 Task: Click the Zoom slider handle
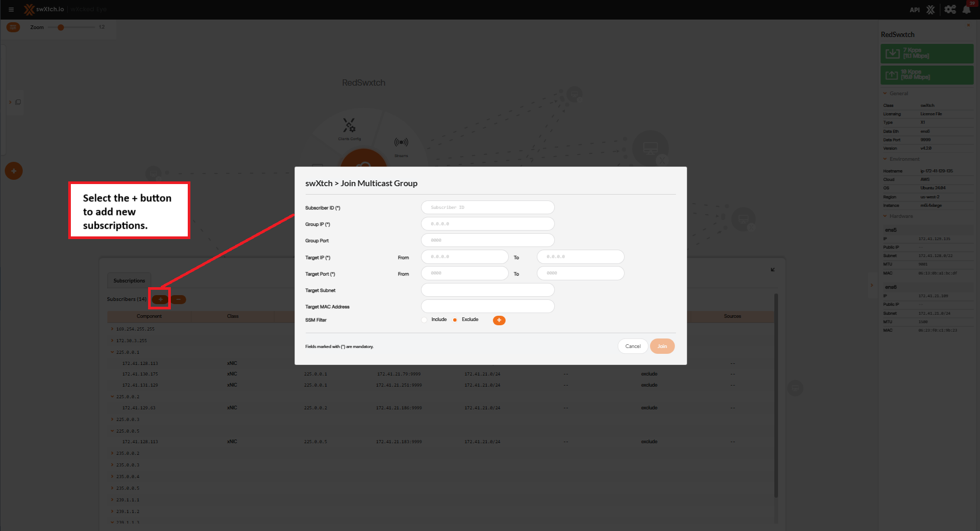point(61,28)
